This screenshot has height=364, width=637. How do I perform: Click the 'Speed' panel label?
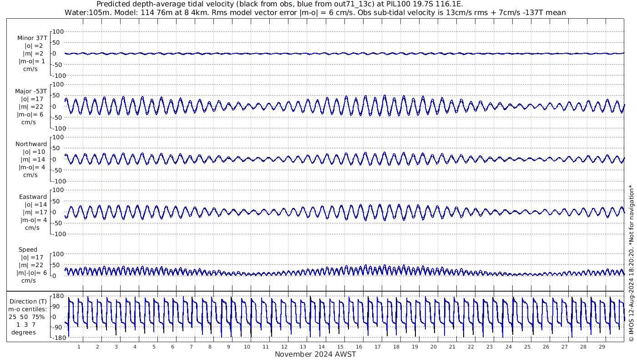coord(28,250)
